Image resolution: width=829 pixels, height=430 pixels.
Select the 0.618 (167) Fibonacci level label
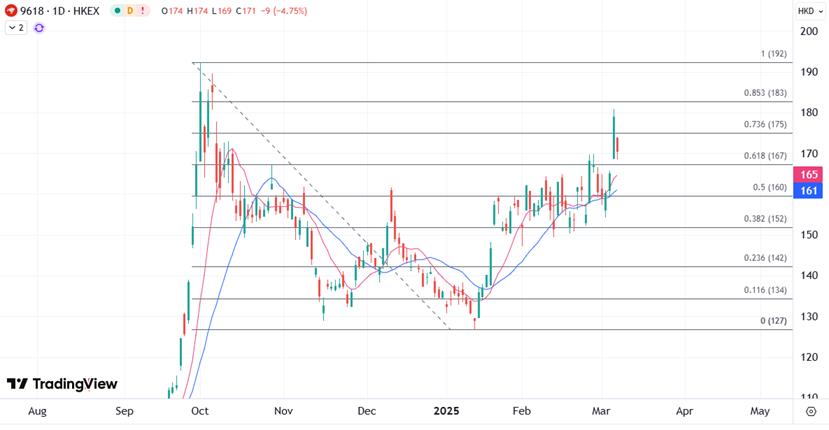click(x=766, y=156)
